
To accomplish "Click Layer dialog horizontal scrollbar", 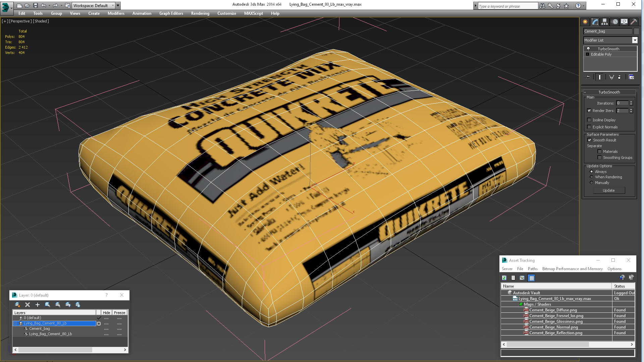I will click(x=55, y=350).
